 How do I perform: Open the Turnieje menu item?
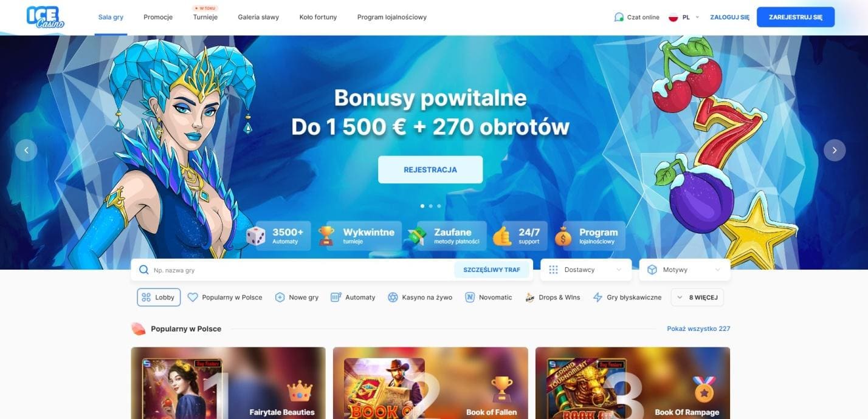(x=205, y=17)
